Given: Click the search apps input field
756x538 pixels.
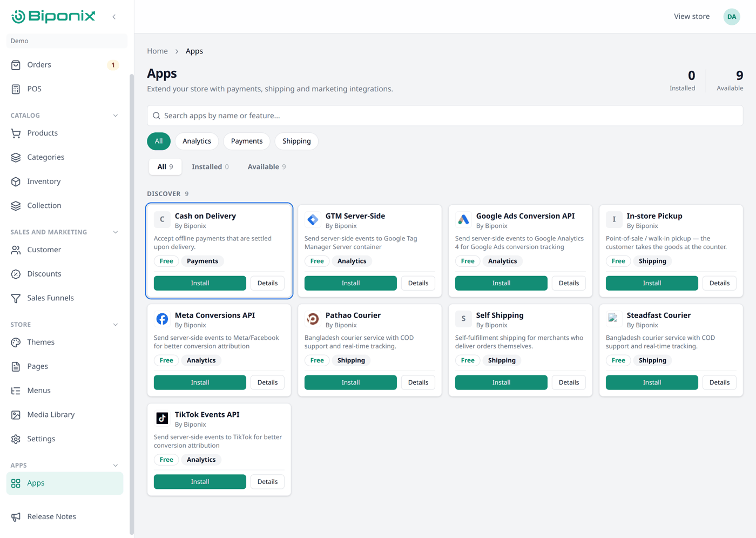Looking at the screenshot, I should coord(445,116).
